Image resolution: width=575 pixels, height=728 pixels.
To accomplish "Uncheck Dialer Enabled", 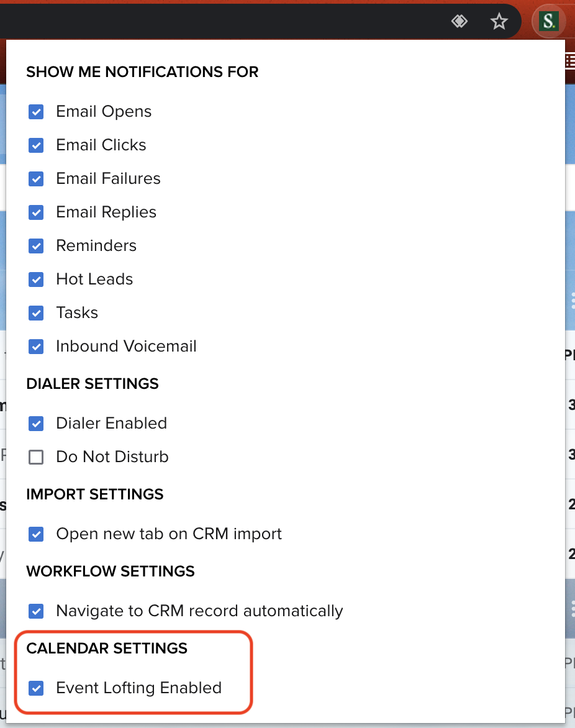I will click(x=36, y=424).
